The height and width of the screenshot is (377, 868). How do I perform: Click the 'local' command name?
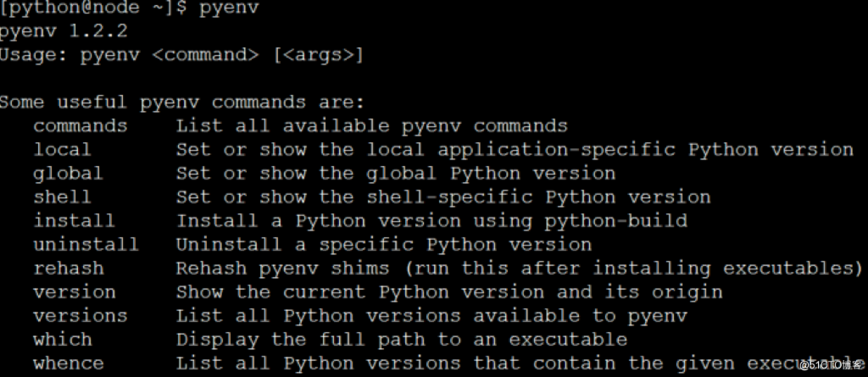(x=62, y=149)
